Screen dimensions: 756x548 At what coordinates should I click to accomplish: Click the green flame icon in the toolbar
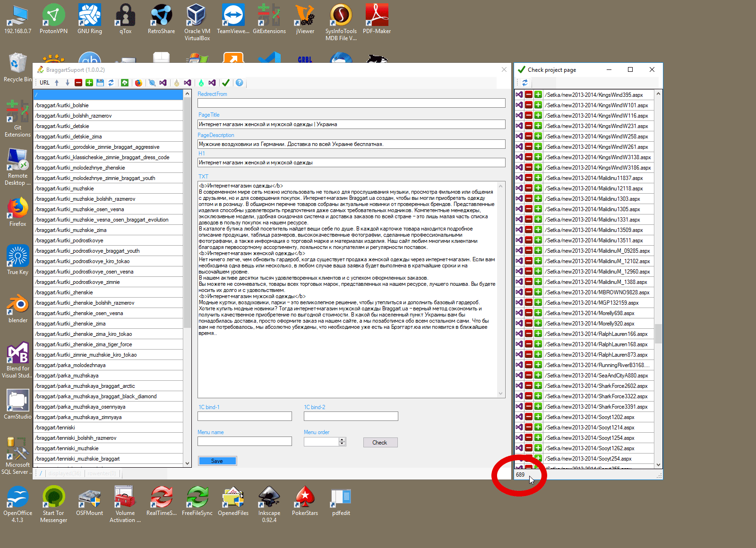201,83
